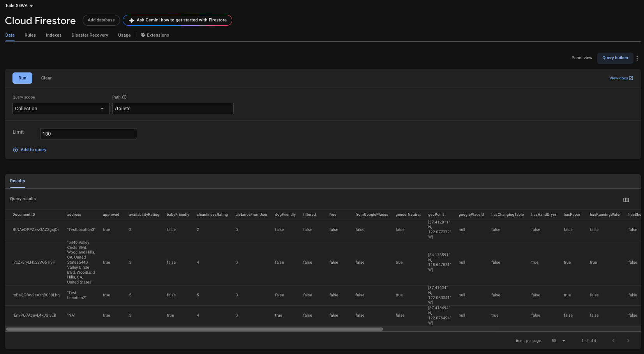Image resolution: width=644 pixels, height=354 pixels.
Task: Click the filtered column header
Action: 309,215
